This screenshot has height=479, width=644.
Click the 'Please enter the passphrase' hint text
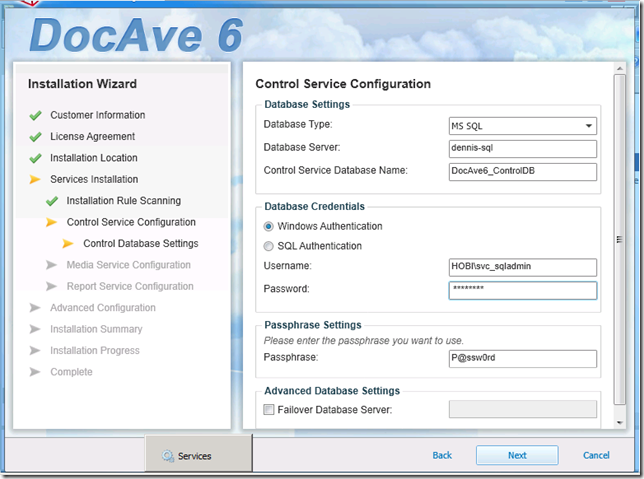tap(363, 341)
